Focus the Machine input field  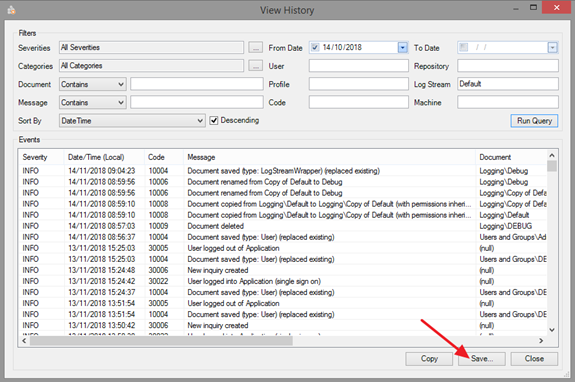(508, 102)
